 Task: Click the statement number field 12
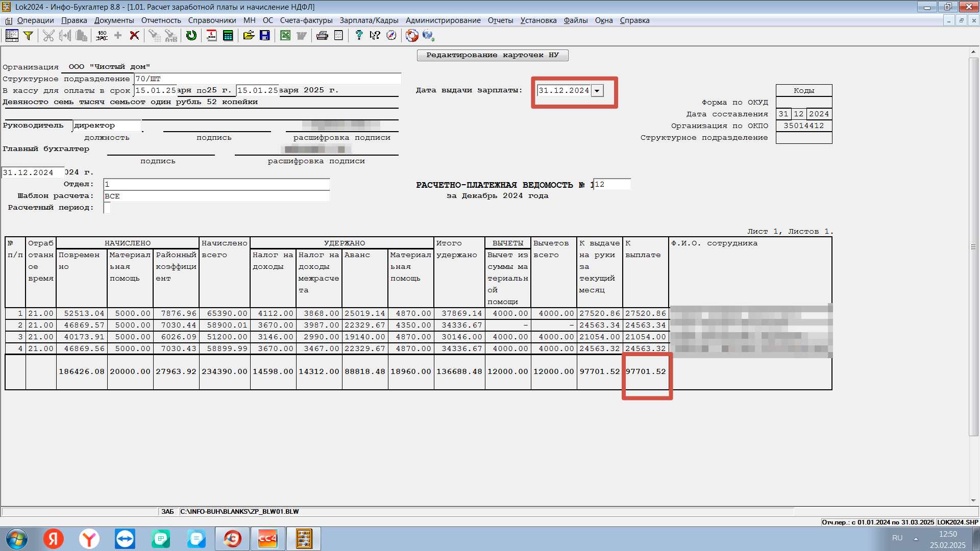612,184
